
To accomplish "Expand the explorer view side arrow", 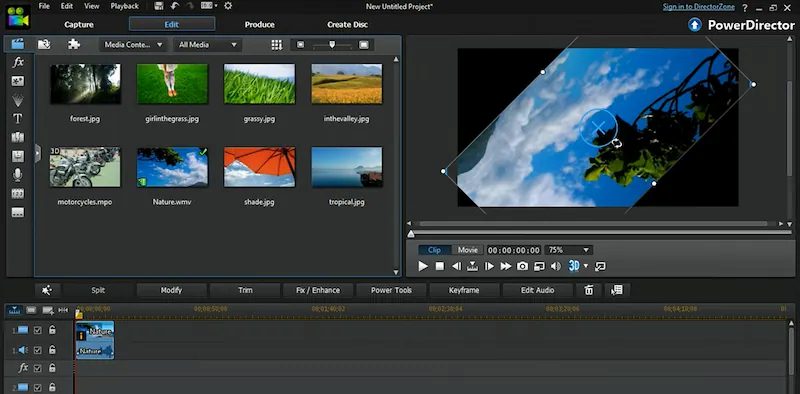I will (37, 154).
